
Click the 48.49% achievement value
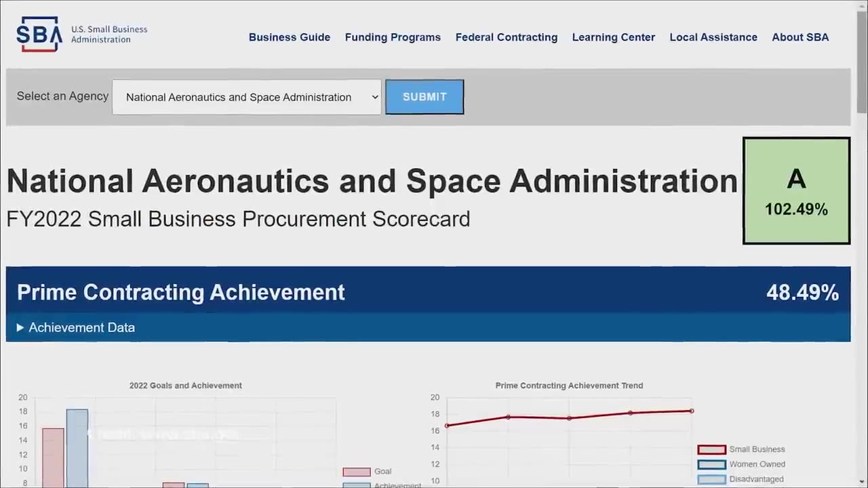tap(802, 292)
